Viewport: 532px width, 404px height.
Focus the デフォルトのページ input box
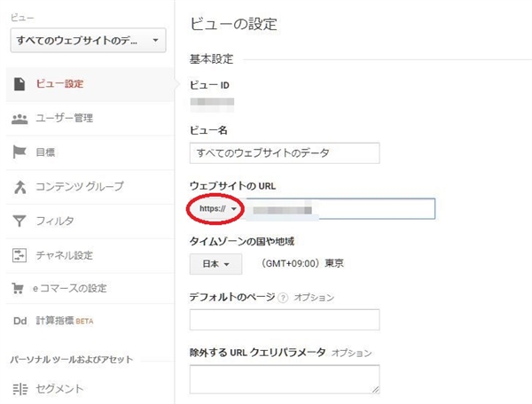click(x=285, y=320)
